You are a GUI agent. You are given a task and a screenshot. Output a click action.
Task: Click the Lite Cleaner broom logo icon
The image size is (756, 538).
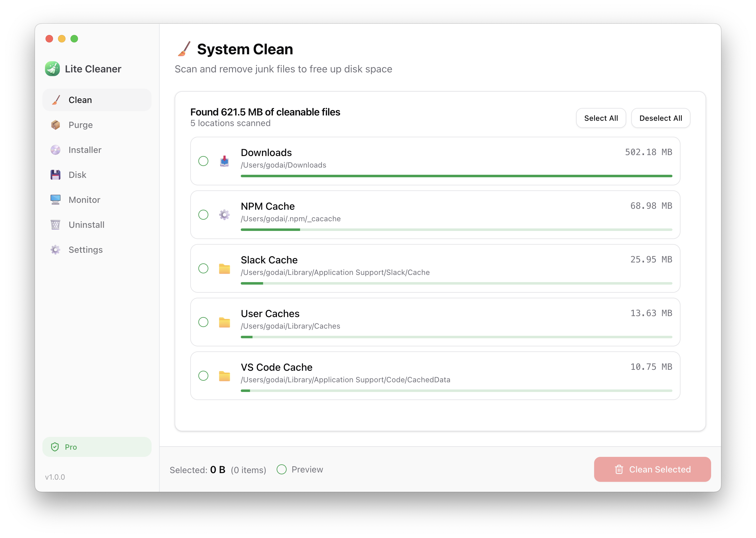coord(52,69)
